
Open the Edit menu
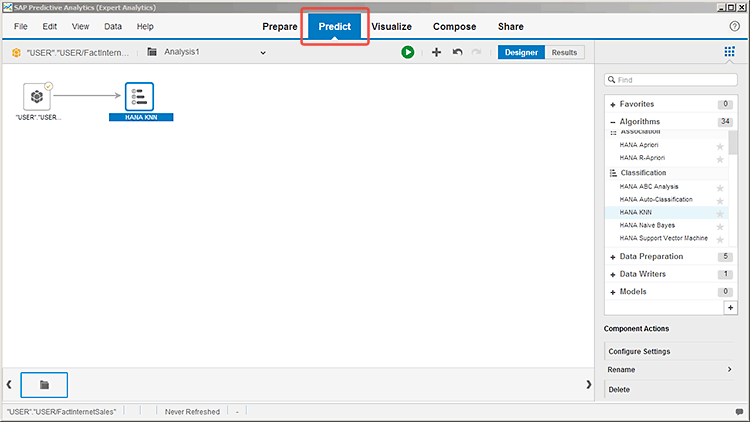tap(50, 26)
